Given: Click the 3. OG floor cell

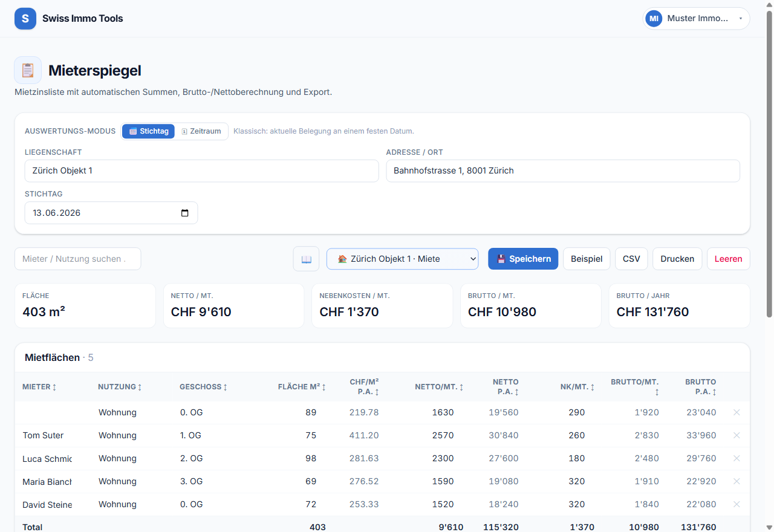Looking at the screenshot, I should tap(192, 481).
